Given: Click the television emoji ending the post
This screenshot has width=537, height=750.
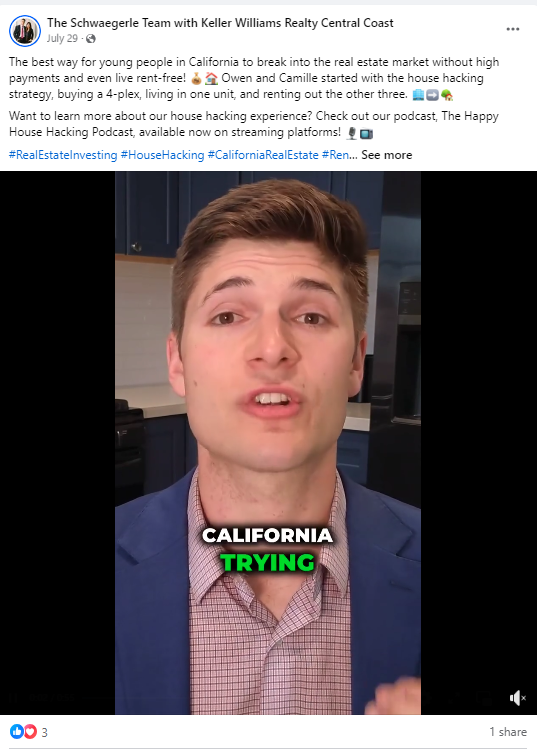Looking at the screenshot, I should pos(366,133).
